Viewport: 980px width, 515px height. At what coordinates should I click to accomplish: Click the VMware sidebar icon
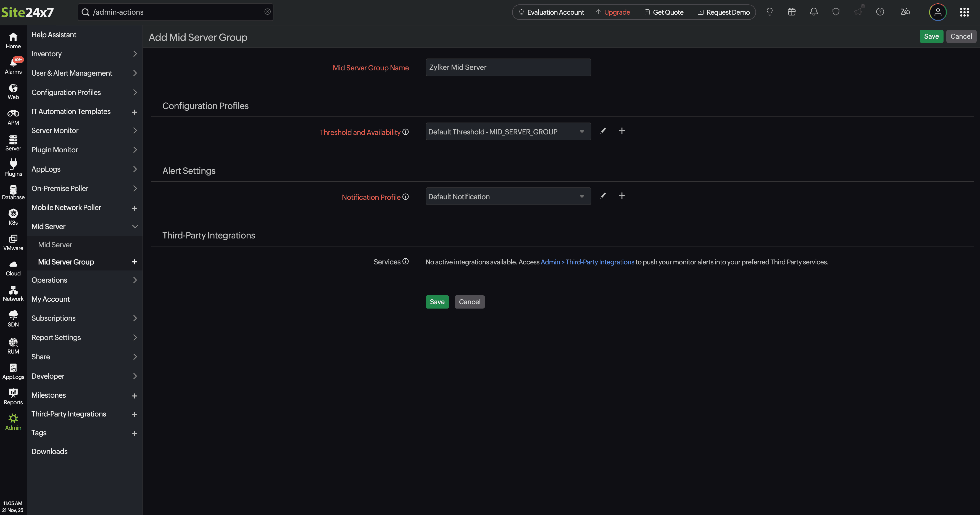(13, 242)
